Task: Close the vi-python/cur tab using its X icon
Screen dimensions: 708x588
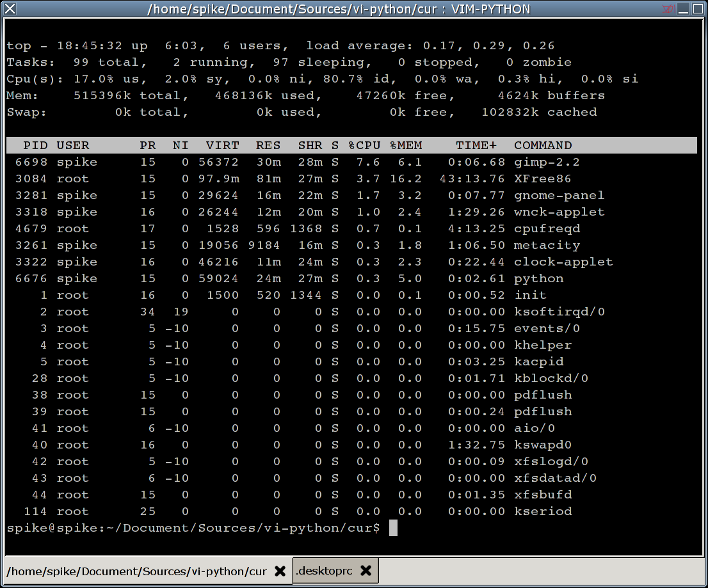Action: tap(280, 571)
